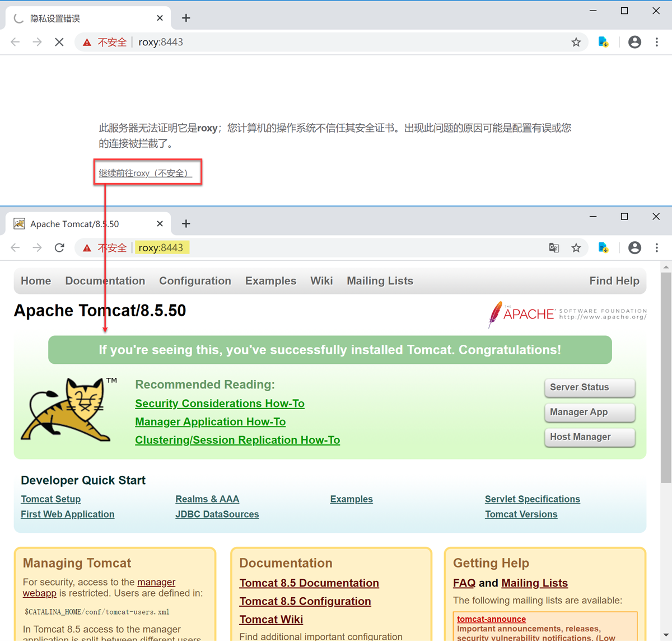
Task: Click roxy:8443 address in Tomcat window
Action: click(161, 247)
